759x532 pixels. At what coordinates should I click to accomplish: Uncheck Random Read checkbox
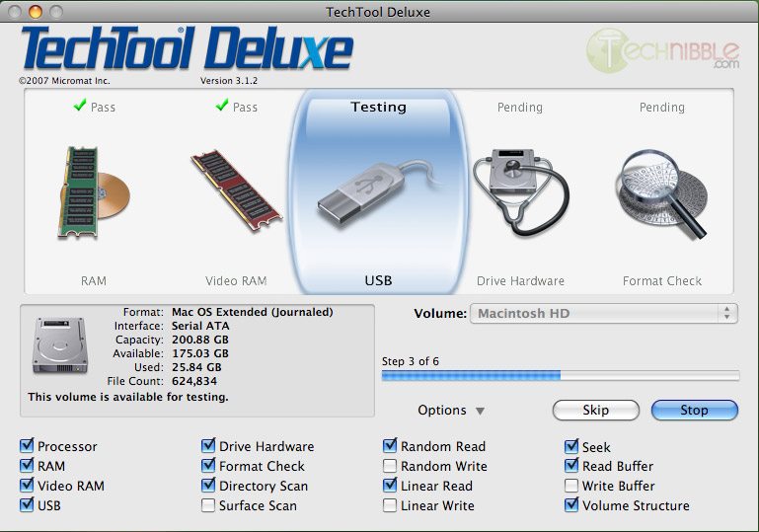390,446
